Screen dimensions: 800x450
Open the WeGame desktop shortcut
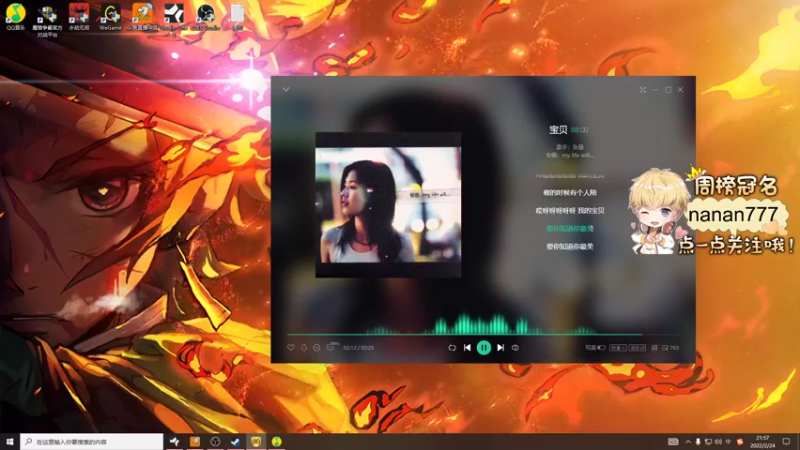tap(110, 17)
